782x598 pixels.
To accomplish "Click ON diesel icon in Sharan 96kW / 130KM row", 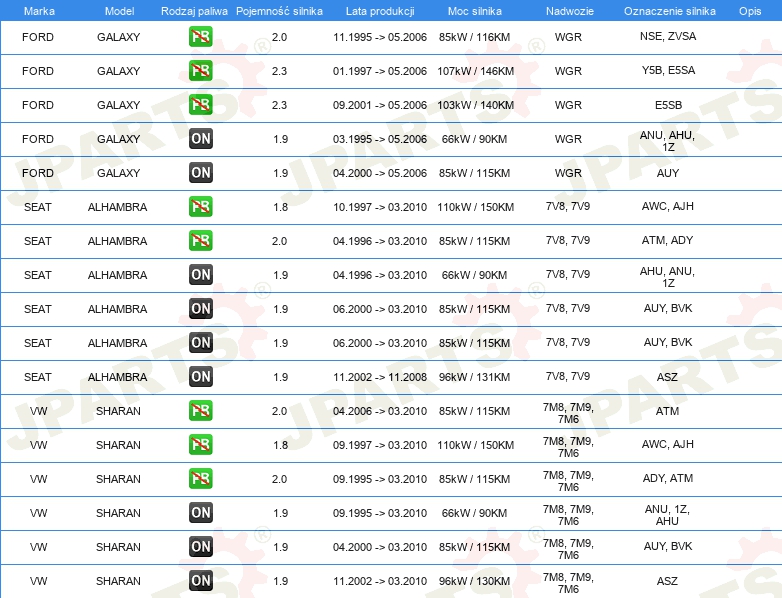I will tap(200, 581).
